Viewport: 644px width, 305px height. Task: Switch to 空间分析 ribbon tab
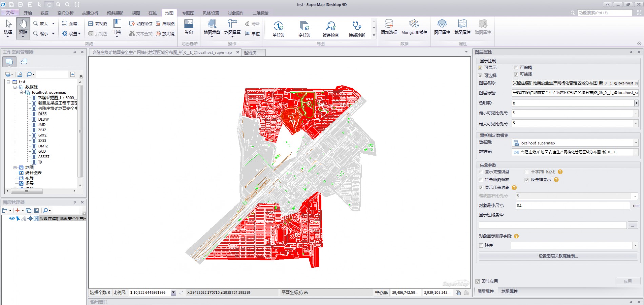tap(65, 13)
